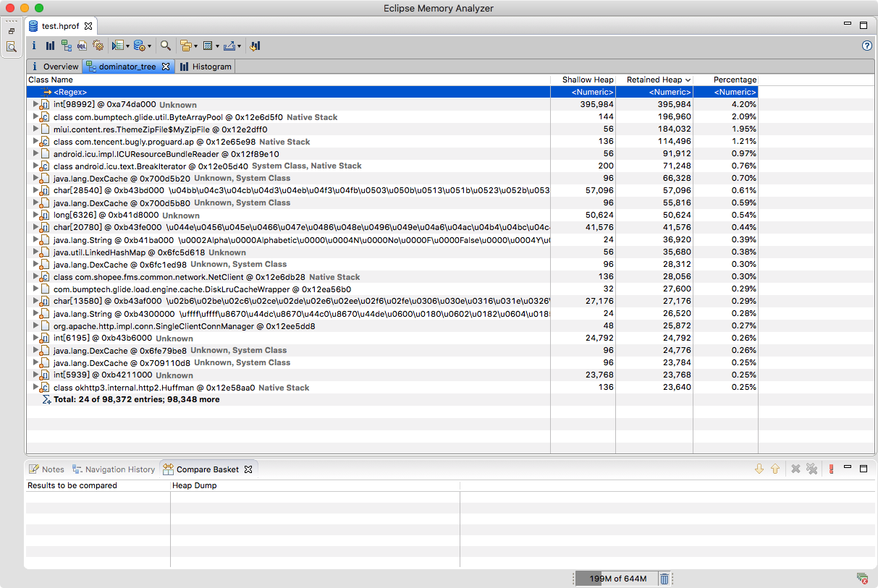
Task: Click the compare heap dump toolbar icon
Action: coord(255,46)
